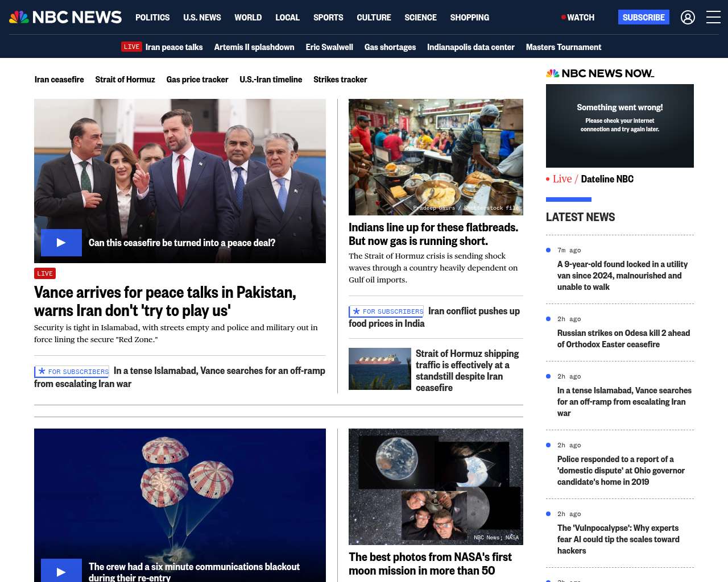Open the Strait of Hormuz topic link
728x582 pixels.
tap(125, 80)
